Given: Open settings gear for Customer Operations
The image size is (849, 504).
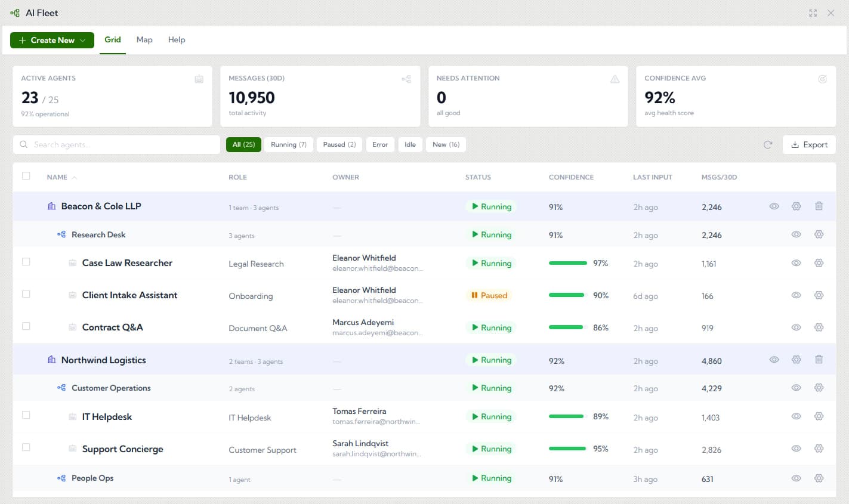Looking at the screenshot, I should (x=819, y=388).
